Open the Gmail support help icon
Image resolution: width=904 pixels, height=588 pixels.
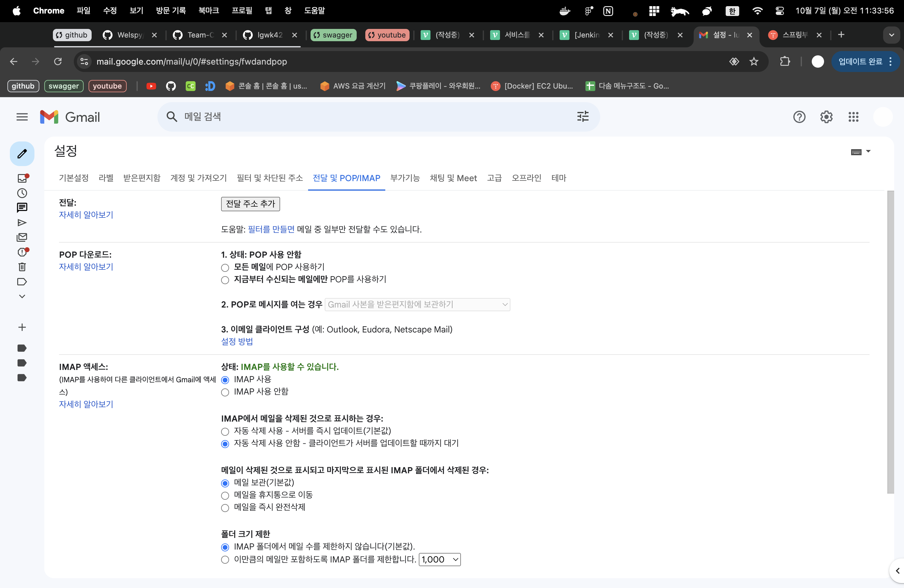[x=799, y=117]
